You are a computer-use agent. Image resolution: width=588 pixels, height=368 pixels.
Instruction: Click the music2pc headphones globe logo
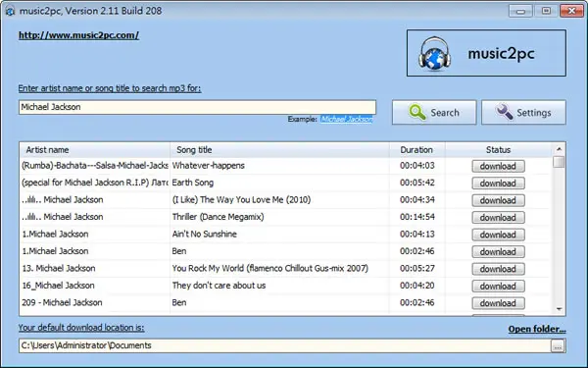(x=434, y=53)
